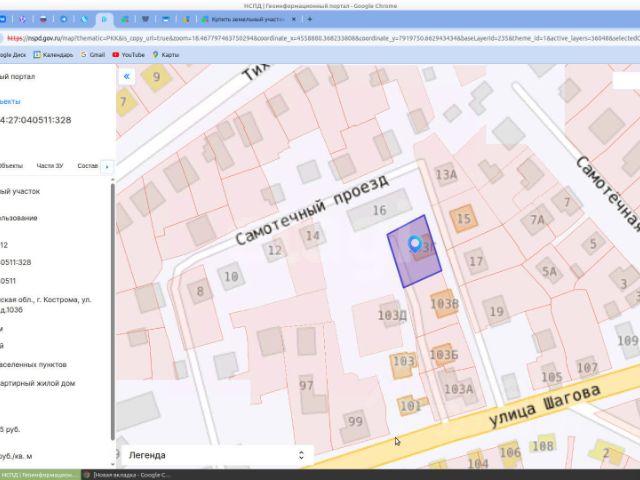Click cadastral number 4:27:040511:328 heading

point(36,120)
